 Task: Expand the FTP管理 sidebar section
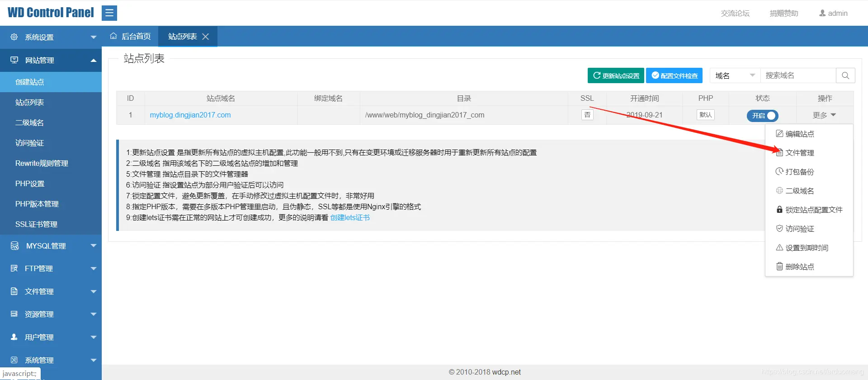point(94,268)
